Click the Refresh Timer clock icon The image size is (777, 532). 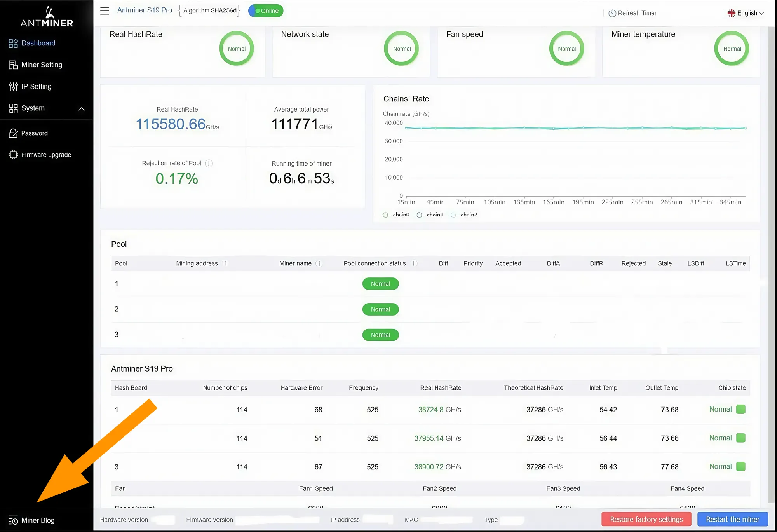pos(612,13)
